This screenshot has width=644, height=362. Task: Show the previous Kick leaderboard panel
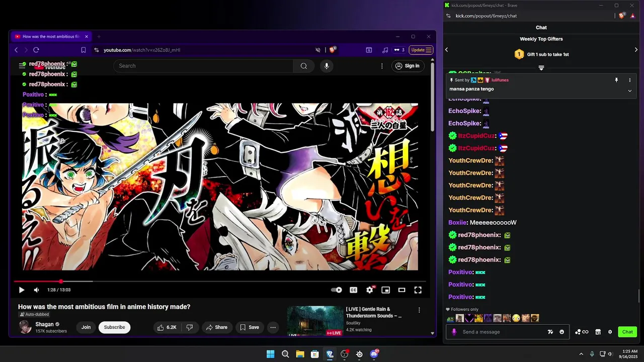point(446,49)
